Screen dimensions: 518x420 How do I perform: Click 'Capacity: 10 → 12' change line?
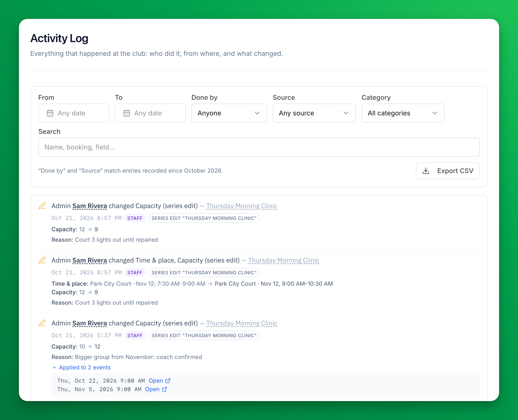point(76,347)
